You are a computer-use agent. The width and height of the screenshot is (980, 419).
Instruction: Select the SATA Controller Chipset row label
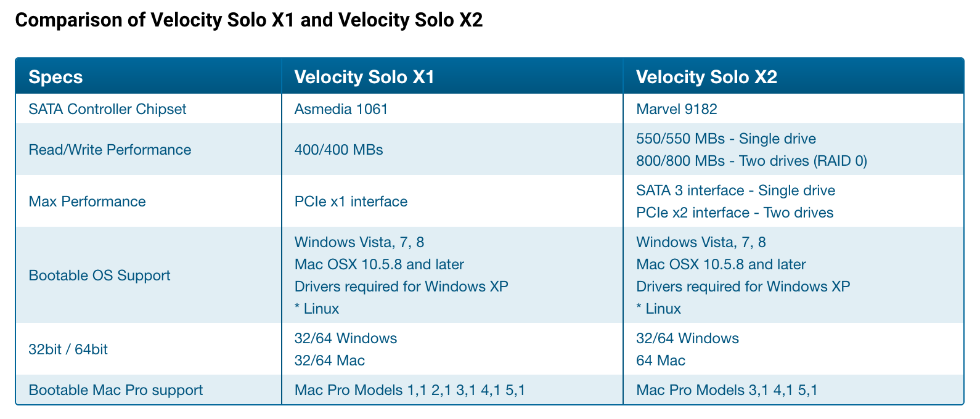(x=107, y=109)
